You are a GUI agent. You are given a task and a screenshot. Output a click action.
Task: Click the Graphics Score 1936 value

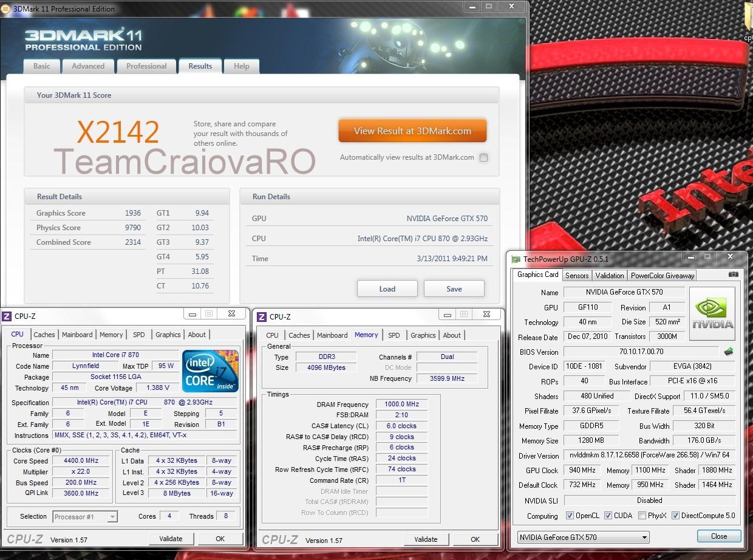[132, 213]
